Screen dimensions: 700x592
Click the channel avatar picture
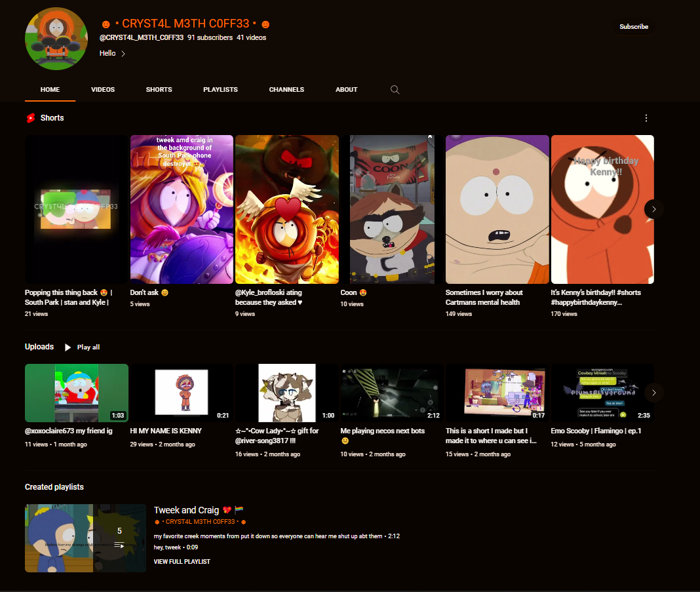click(56, 39)
